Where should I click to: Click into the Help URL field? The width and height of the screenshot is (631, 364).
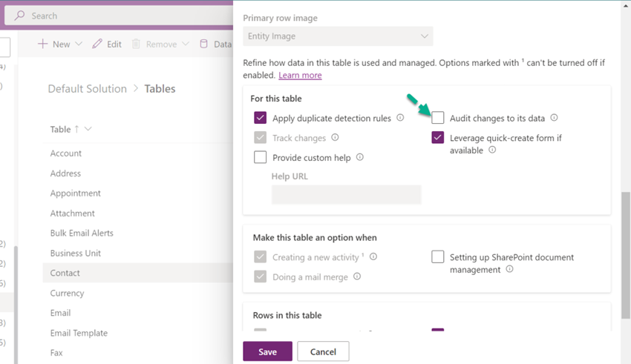pos(346,195)
